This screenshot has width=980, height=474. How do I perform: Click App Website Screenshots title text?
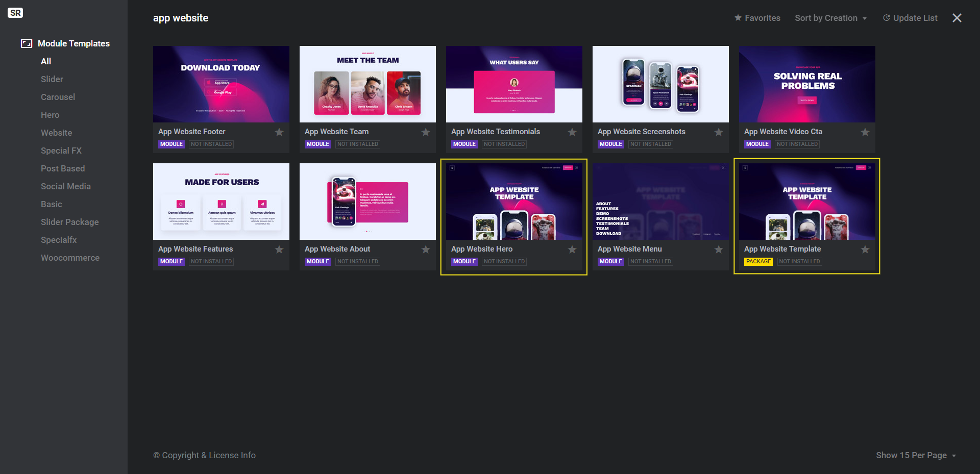coord(642,132)
